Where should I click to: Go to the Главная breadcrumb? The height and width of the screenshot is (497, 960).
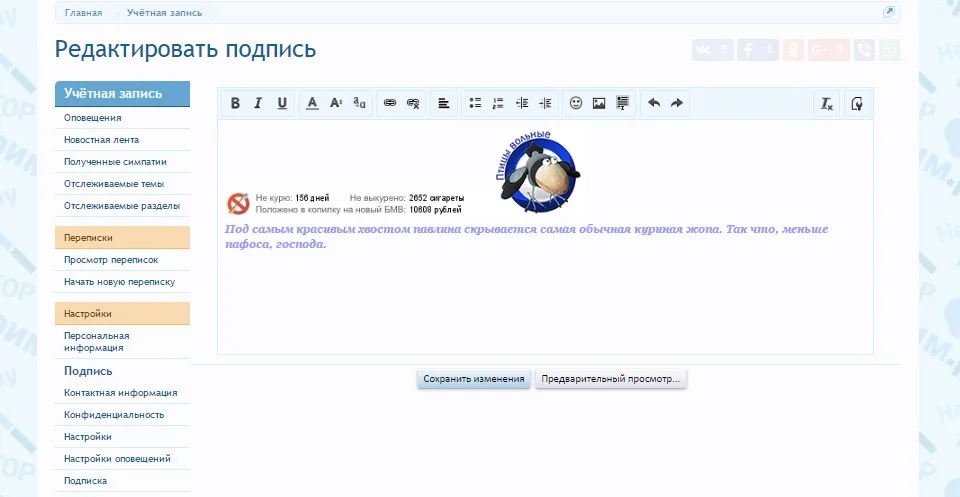click(83, 12)
